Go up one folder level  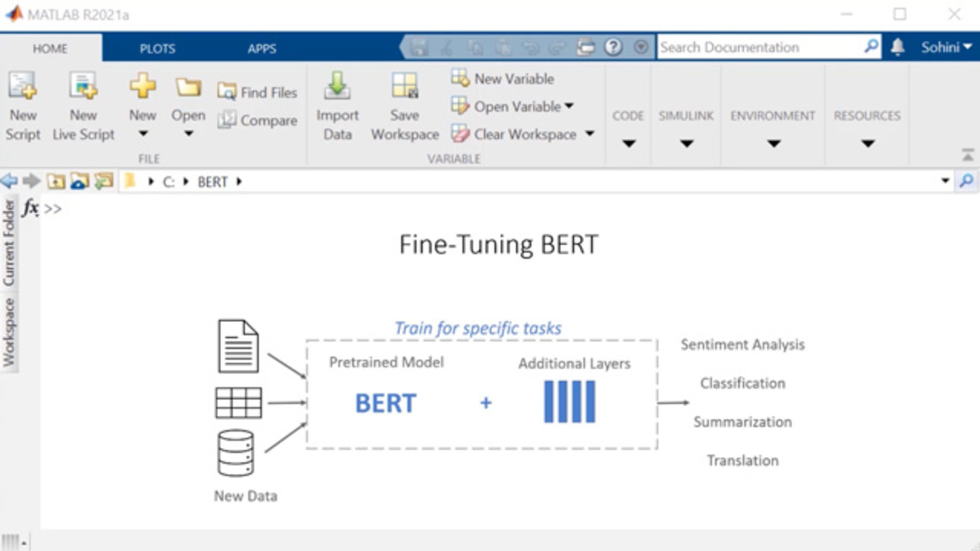pos(56,181)
